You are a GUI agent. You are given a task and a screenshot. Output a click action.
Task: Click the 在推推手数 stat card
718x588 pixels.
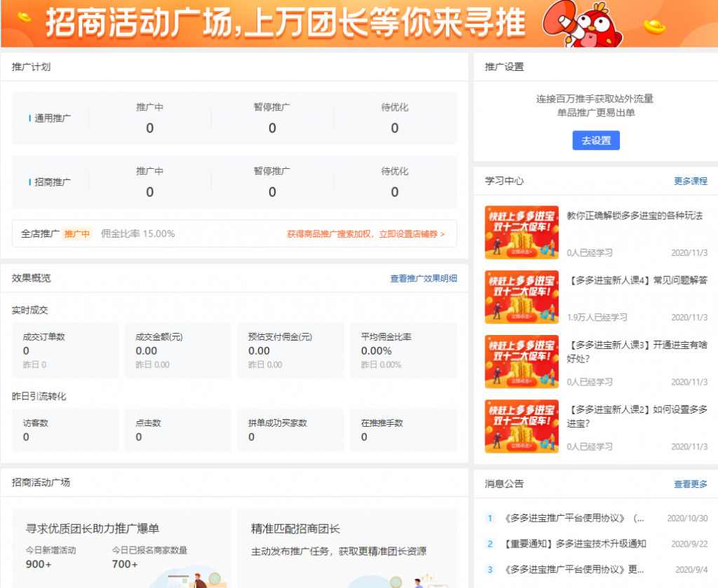point(403,430)
